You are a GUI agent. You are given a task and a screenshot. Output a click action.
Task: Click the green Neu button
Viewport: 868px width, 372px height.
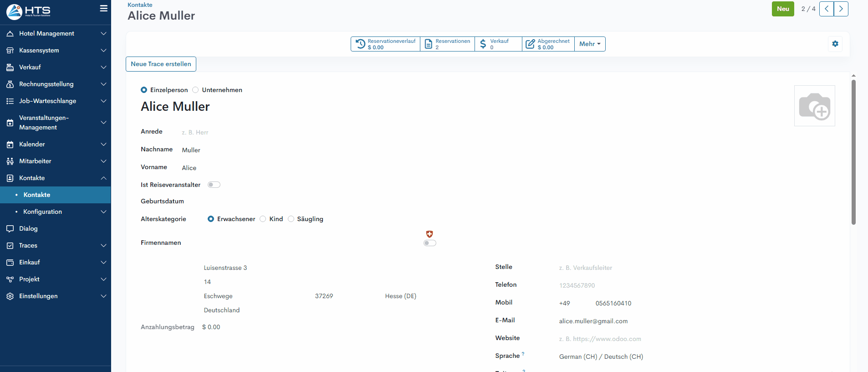tap(782, 9)
